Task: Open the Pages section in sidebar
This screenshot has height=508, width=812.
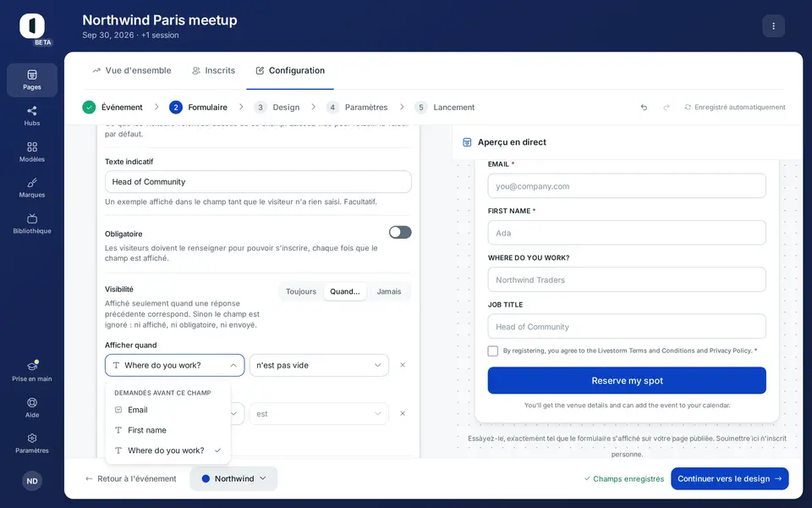Action: pos(32,80)
